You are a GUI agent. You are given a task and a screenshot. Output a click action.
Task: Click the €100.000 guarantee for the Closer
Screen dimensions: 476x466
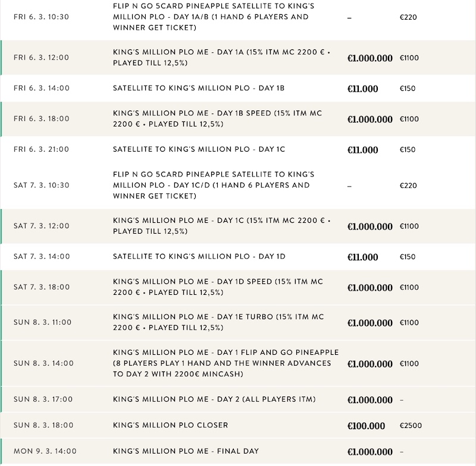click(x=367, y=426)
